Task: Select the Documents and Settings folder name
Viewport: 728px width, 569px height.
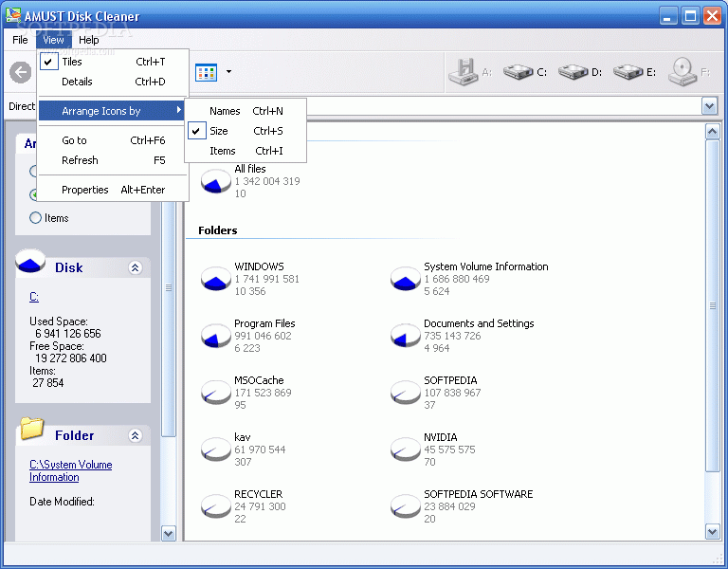Action: pos(479,323)
